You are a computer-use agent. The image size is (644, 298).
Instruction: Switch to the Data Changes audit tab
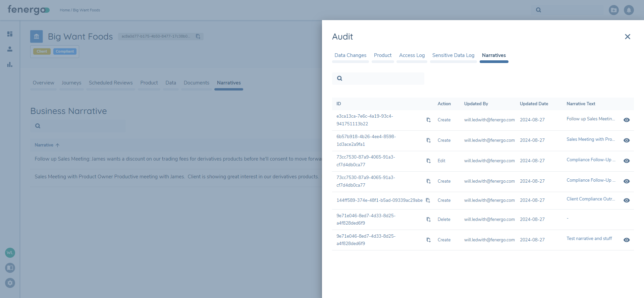(350, 55)
